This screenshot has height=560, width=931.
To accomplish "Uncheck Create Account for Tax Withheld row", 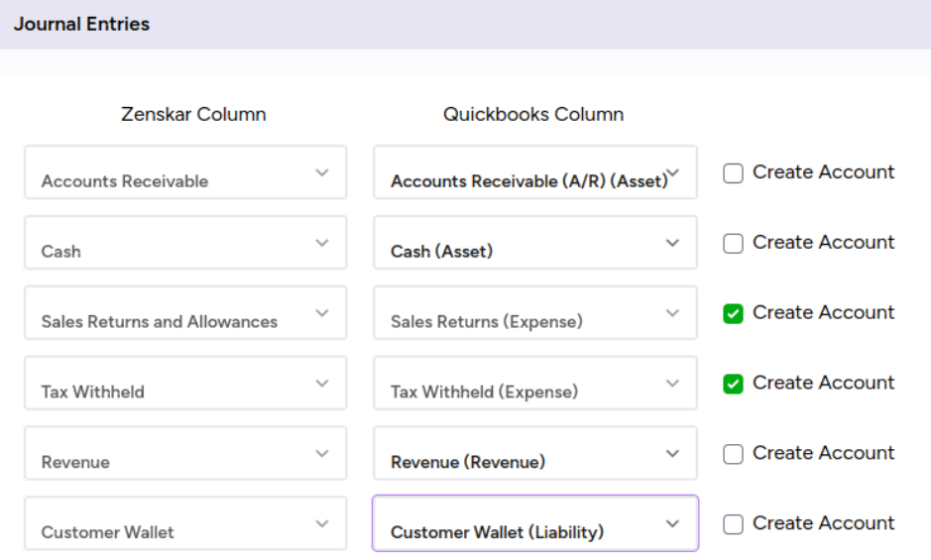I will [733, 384].
